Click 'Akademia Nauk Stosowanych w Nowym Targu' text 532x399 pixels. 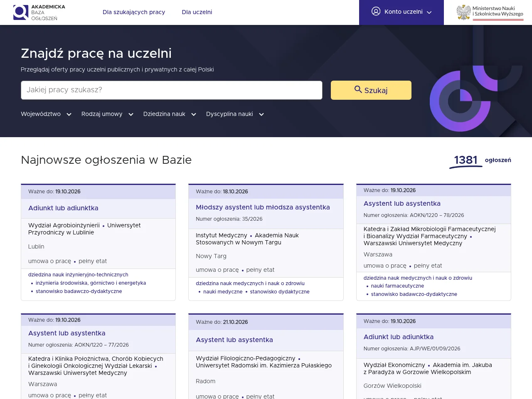click(x=247, y=239)
